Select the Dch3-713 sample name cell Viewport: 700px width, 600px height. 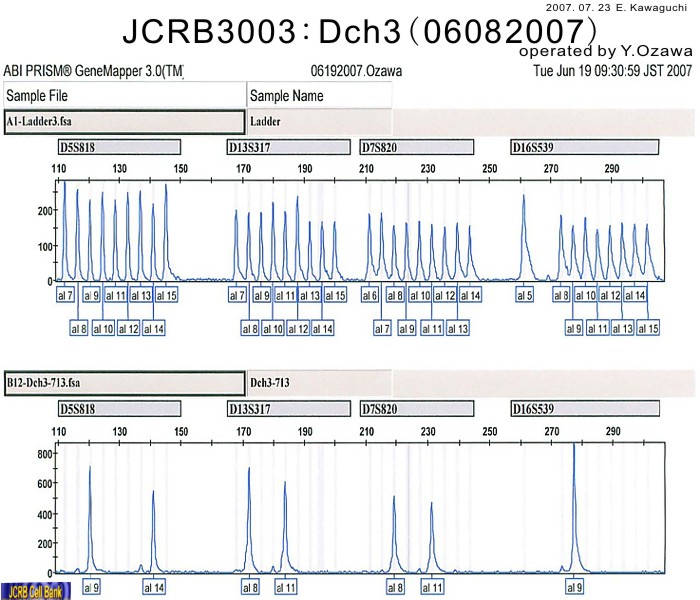(319, 382)
